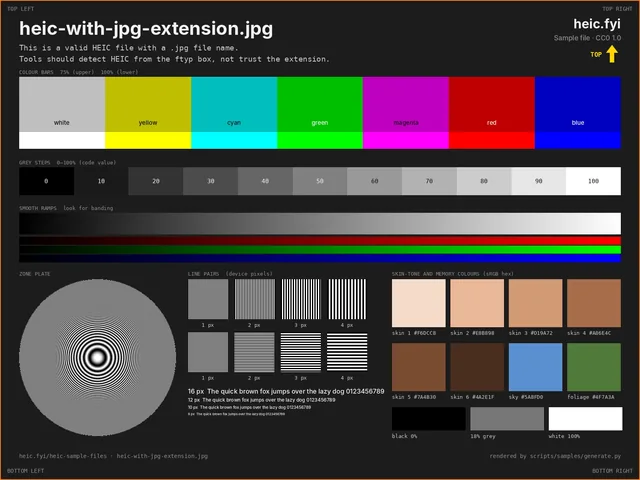Image resolution: width=640 pixels, height=480 pixels.
Task: Click "This is a valid HEIC file" line
Action: click(129, 48)
